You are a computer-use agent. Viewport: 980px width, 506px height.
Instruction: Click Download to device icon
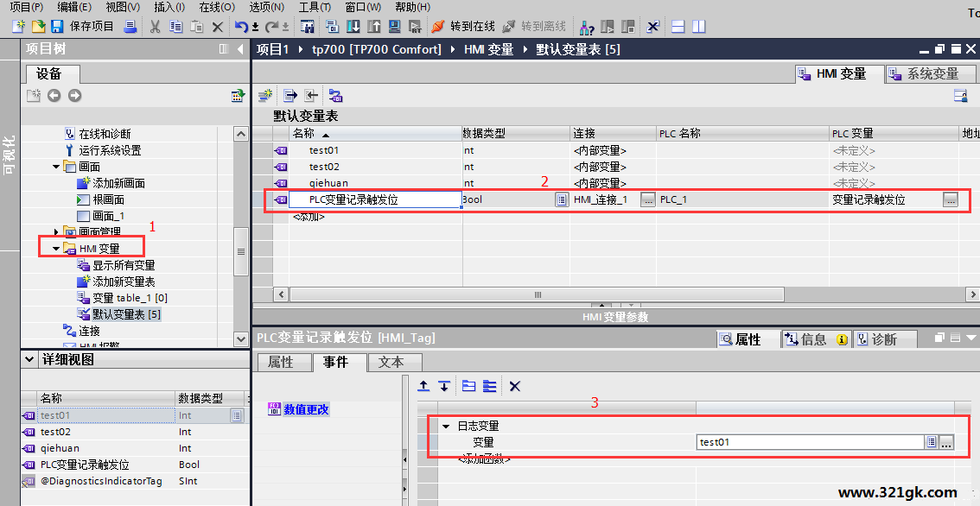(353, 26)
